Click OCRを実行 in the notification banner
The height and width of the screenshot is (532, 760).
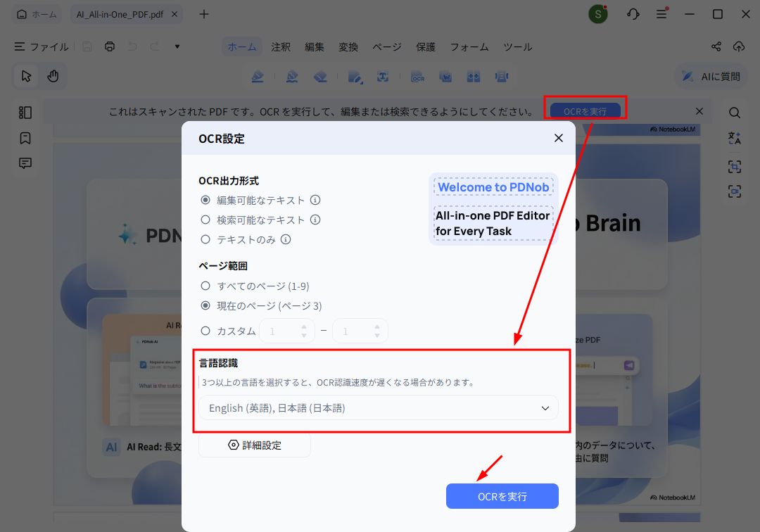pos(585,111)
